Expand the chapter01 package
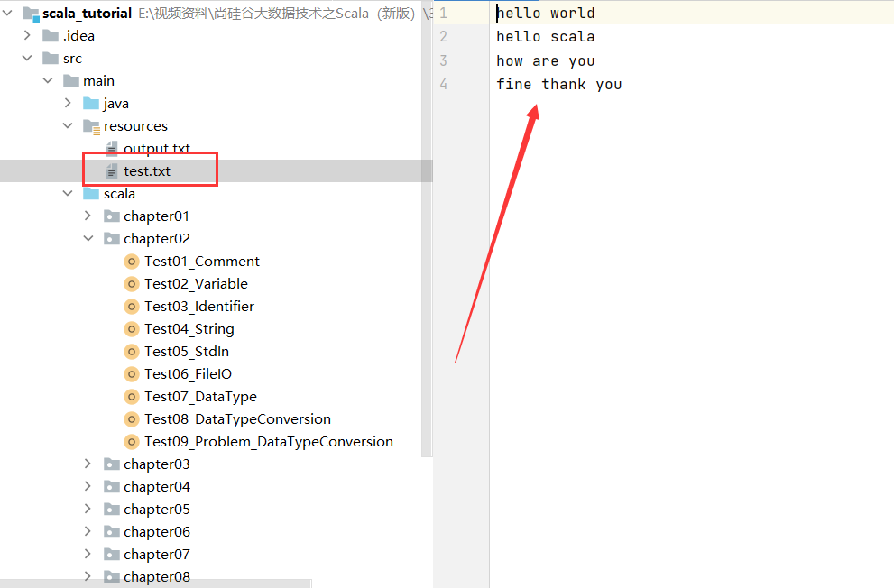Image resolution: width=894 pixels, height=588 pixels. click(88, 216)
